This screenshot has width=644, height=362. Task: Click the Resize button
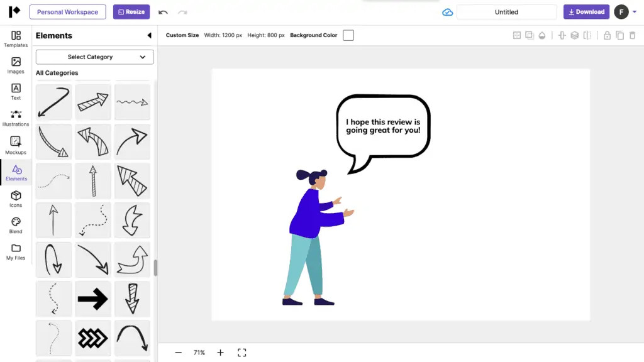(x=131, y=12)
